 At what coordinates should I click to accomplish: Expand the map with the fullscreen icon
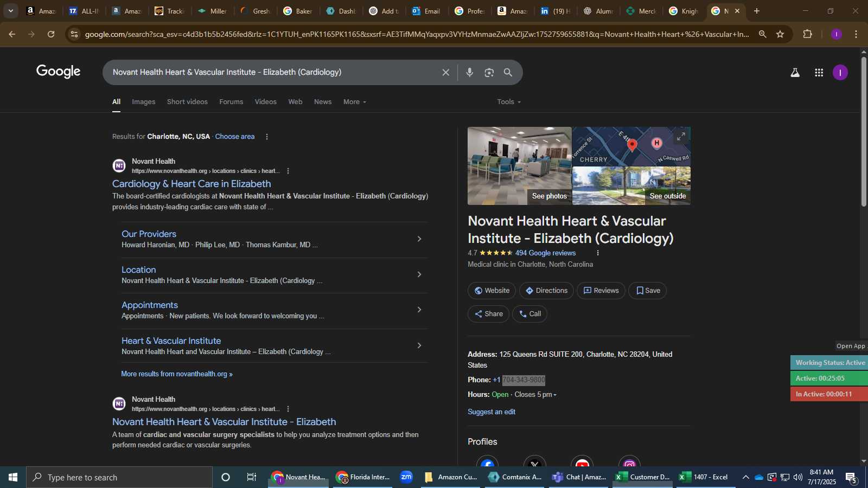(681, 137)
